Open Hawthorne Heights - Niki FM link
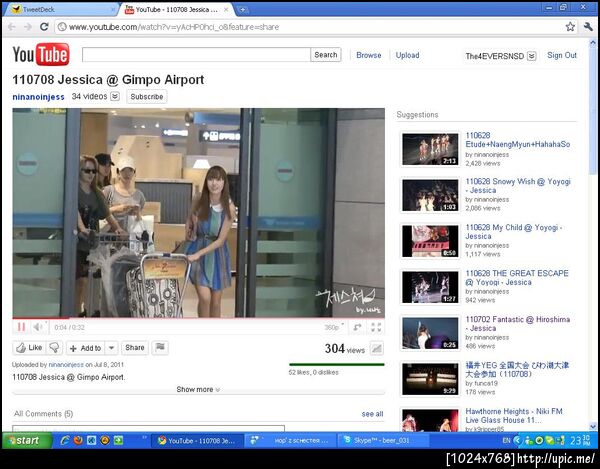Image resolution: width=600 pixels, height=469 pixels. (514, 415)
